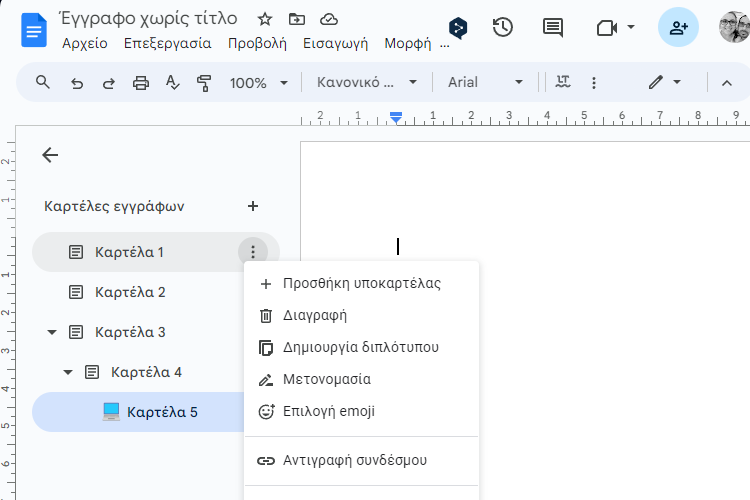
Task: Open the zoom 100% dropdown
Action: point(258,83)
